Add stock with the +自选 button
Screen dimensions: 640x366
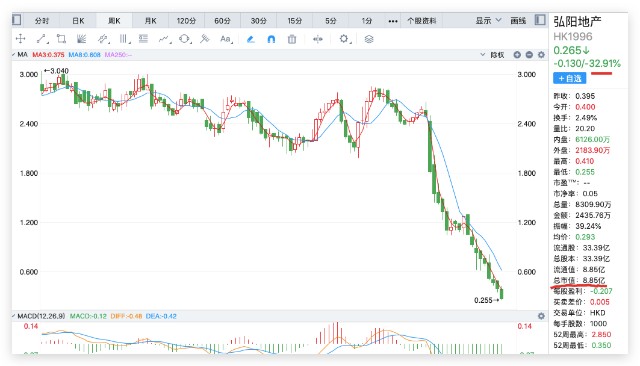(x=569, y=78)
